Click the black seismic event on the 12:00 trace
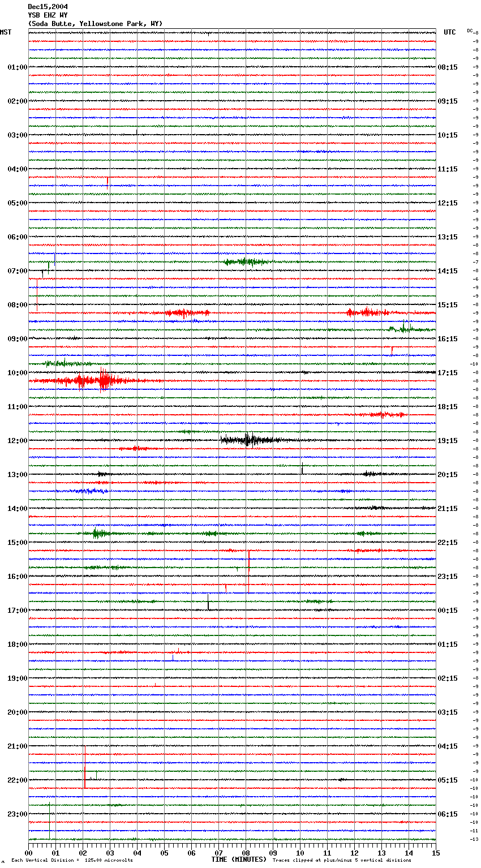 (249, 440)
